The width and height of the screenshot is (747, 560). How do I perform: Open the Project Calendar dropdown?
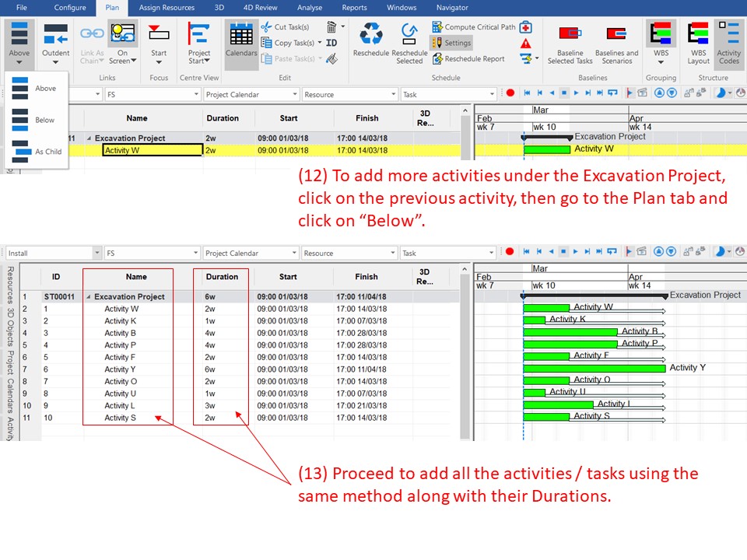point(251,93)
